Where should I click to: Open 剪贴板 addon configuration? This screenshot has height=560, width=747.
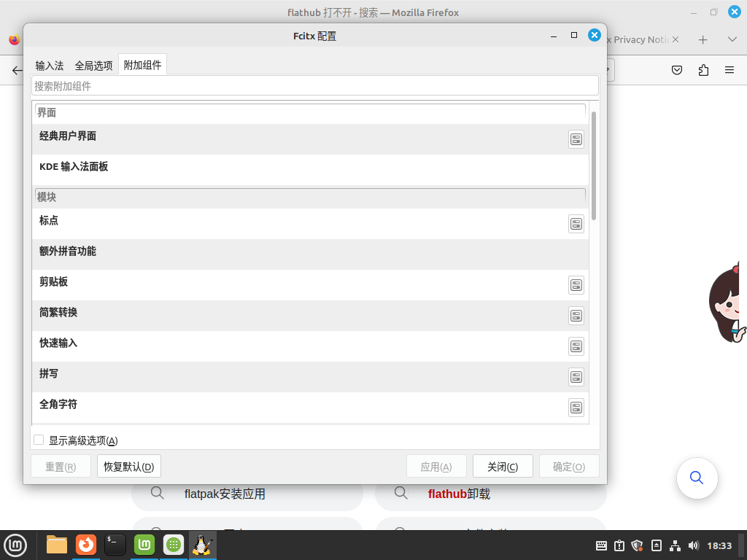pyautogui.click(x=576, y=285)
